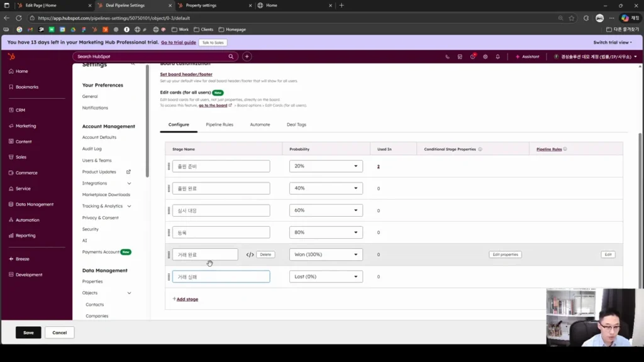Expand the Integrations settings section
The width and height of the screenshot is (644, 362).
pos(129,184)
